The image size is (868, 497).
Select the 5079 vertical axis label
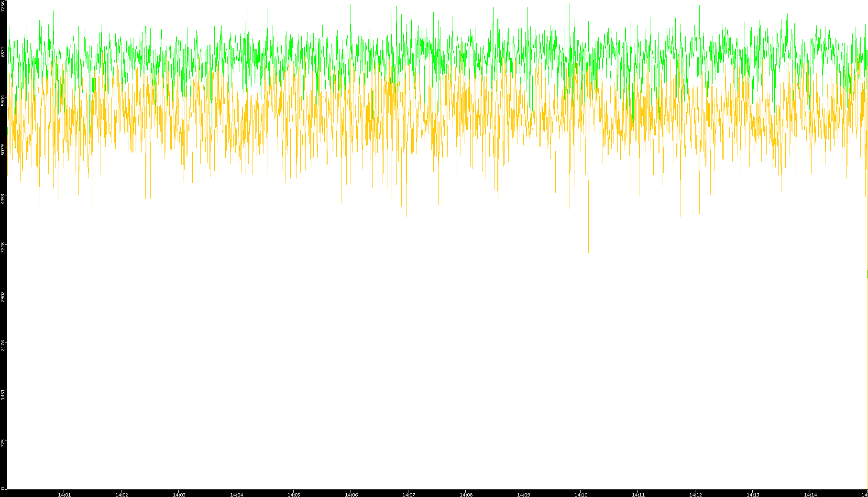(x=3, y=150)
